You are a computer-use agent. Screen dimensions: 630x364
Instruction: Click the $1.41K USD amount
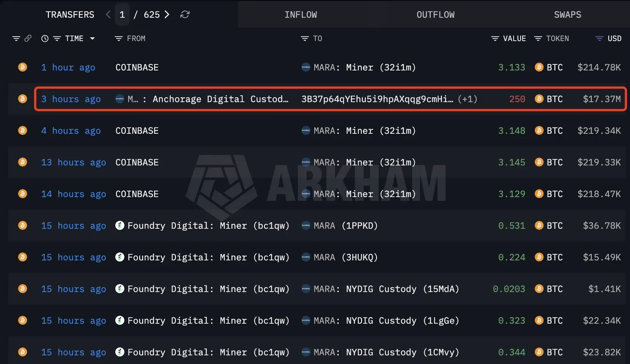coord(605,289)
